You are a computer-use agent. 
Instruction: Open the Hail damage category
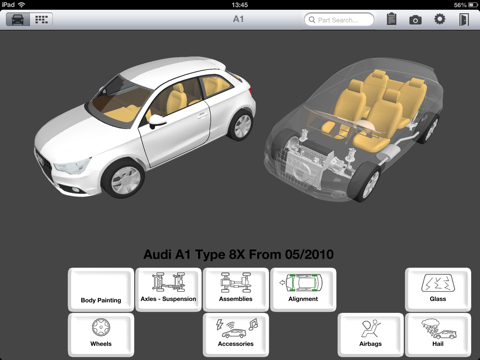click(438, 335)
